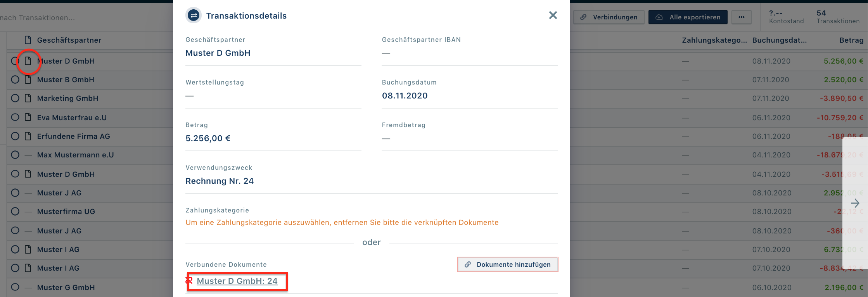This screenshot has width=868, height=297.
Task: Open the three-dots more options menu
Action: coord(741,17)
